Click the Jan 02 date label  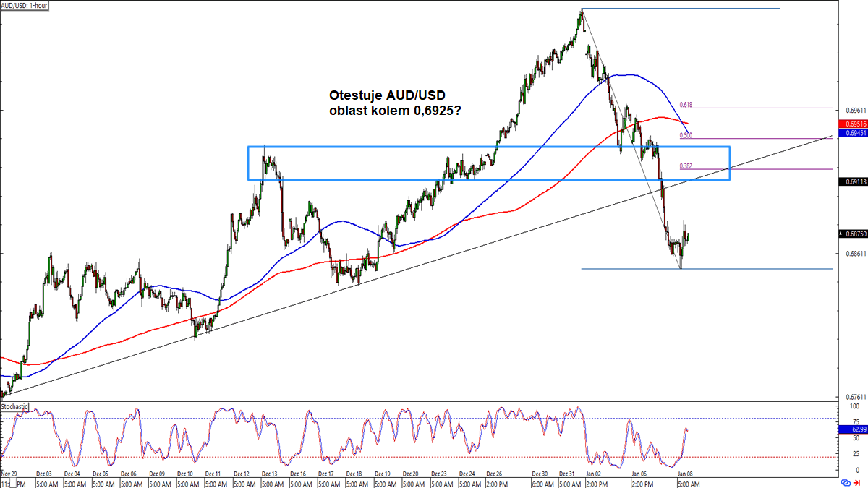pyautogui.click(x=595, y=473)
